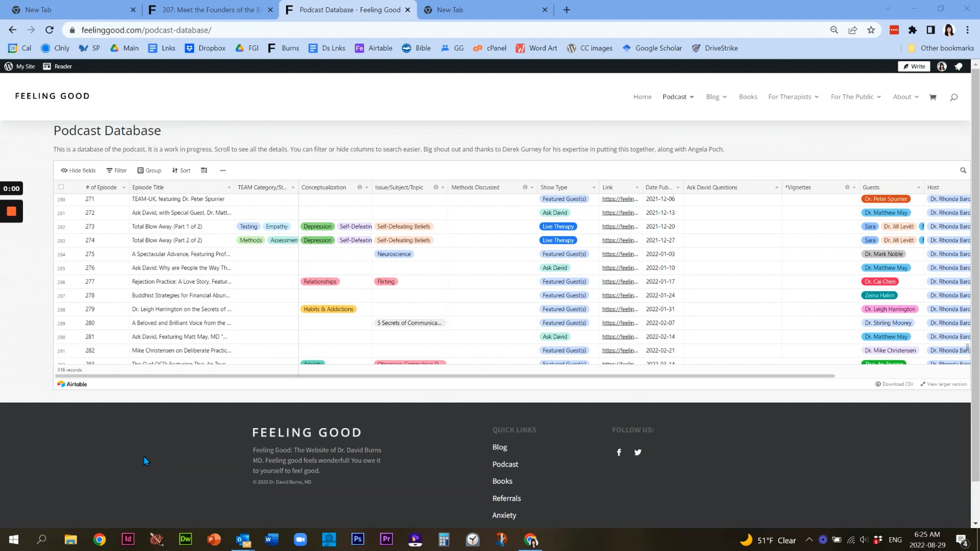This screenshot has width=980, height=551.
Task: Open the link for episode 271
Action: tap(620, 199)
